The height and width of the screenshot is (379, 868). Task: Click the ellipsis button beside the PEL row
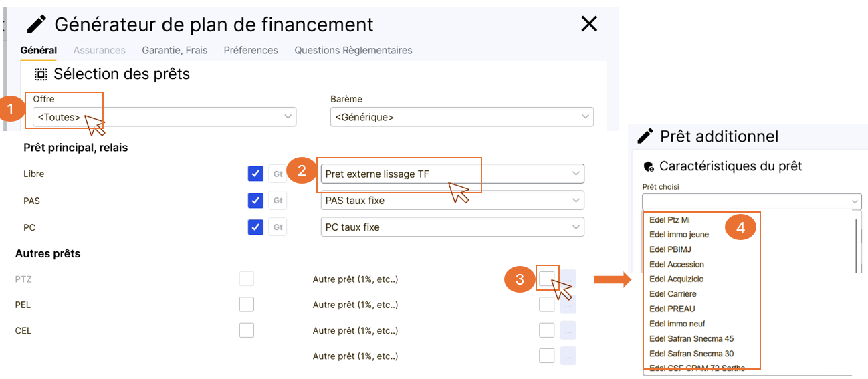(568, 305)
